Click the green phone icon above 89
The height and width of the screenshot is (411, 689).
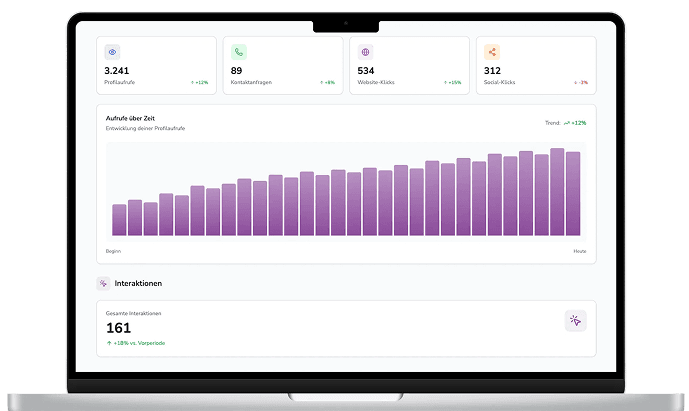[239, 52]
